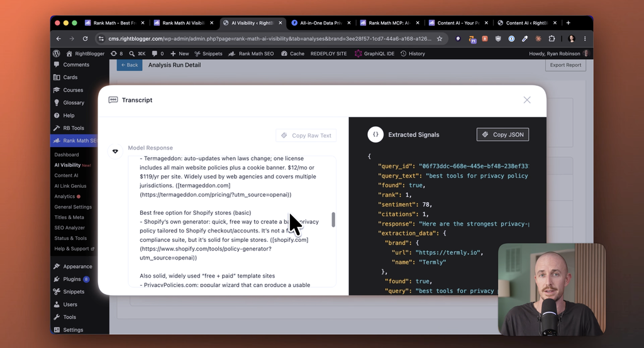Open Courses in the sidebar
Viewport: 644px width, 348px height.
click(74, 90)
